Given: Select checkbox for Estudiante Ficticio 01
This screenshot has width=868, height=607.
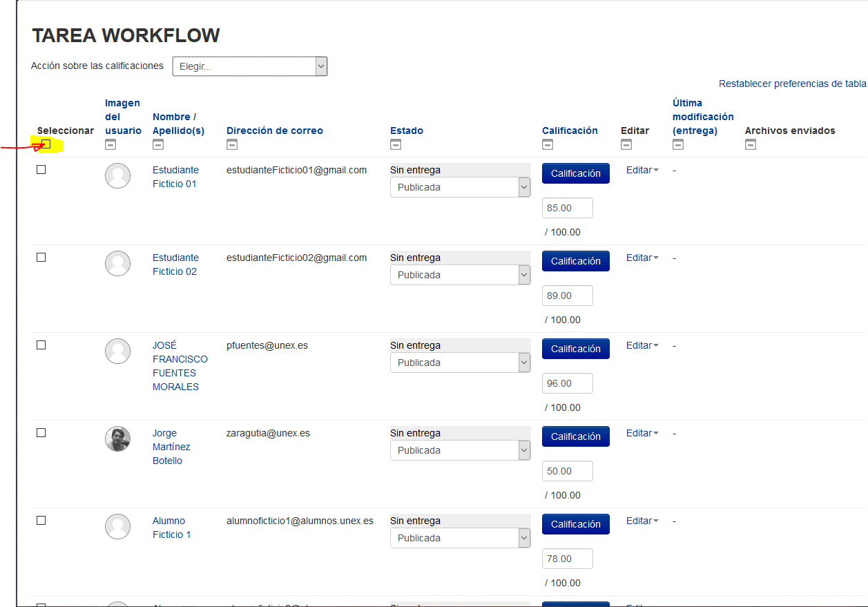Looking at the screenshot, I should tap(41, 170).
